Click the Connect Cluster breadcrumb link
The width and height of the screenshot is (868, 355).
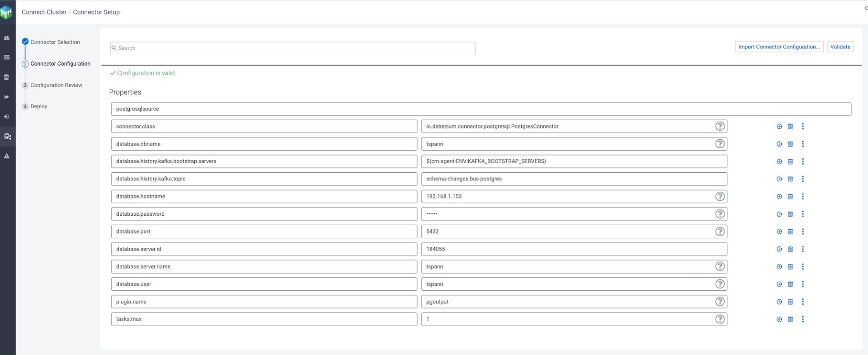[44, 12]
